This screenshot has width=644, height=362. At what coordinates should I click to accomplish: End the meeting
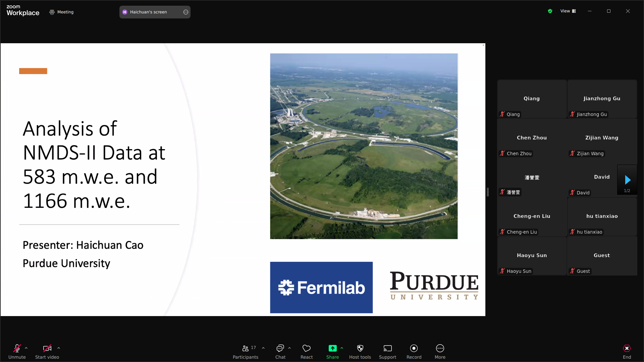(627, 351)
